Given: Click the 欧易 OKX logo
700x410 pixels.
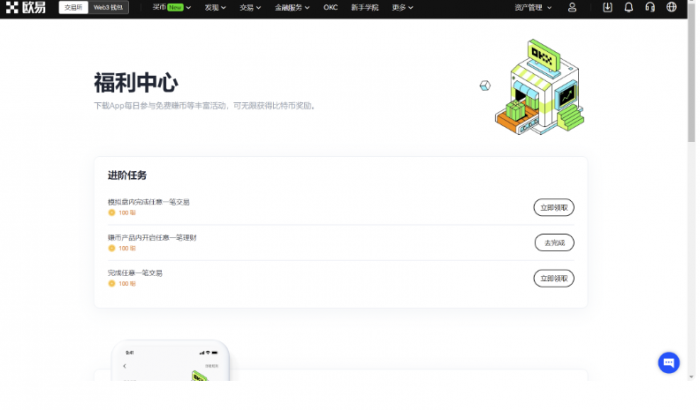Looking at the screenshot, I should pos(26,7).
